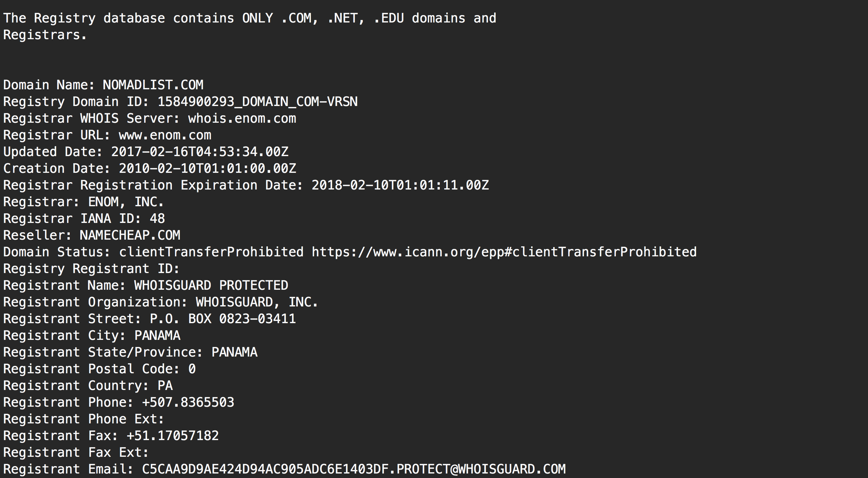Click the Updated Date timestamp
Image resolution: width=868 pixels, height=478 pixels.
pos(200,152)
